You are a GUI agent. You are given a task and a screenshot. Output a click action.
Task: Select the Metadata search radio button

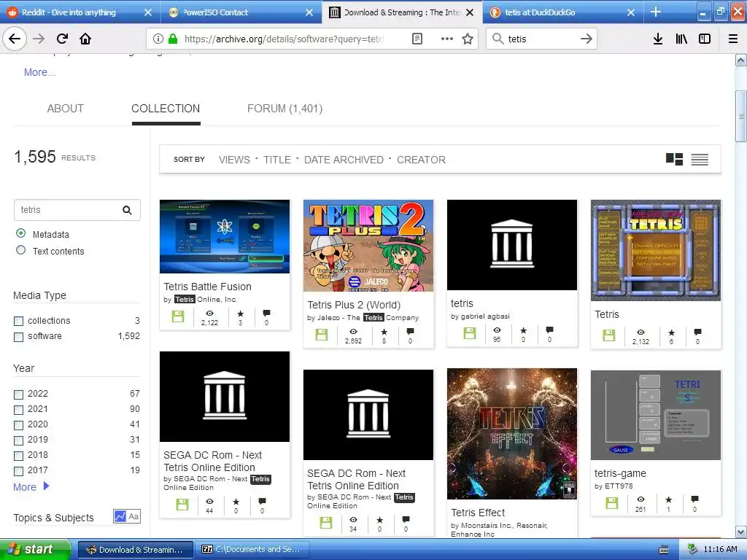(x=20, y=233)
